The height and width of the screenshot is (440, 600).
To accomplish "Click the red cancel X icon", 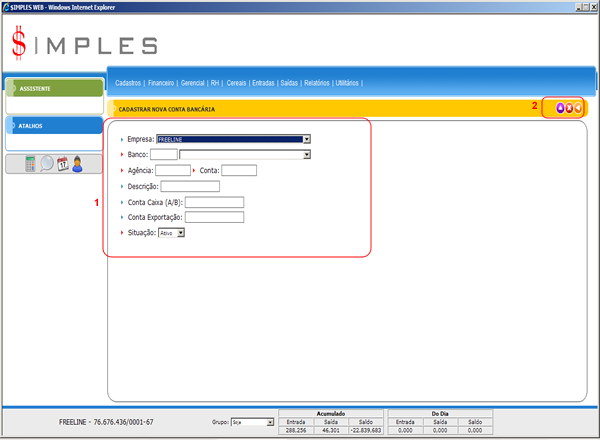I will [x=569, y=107].
